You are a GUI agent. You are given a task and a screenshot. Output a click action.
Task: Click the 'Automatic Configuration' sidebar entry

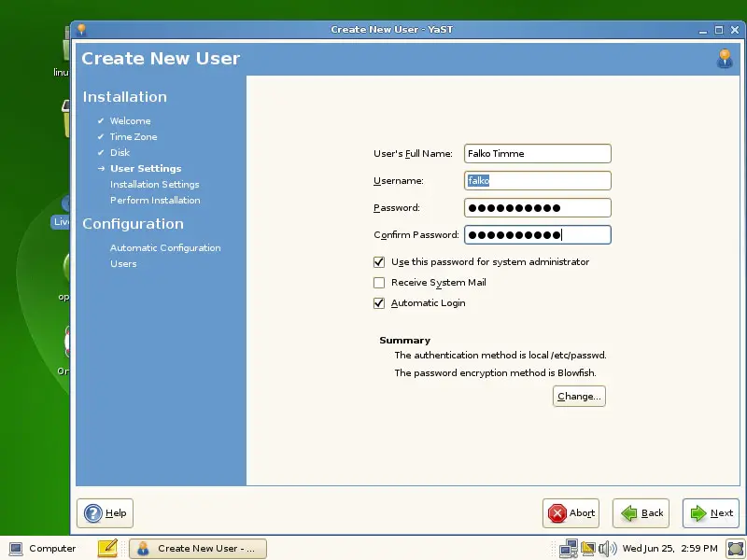165,247
